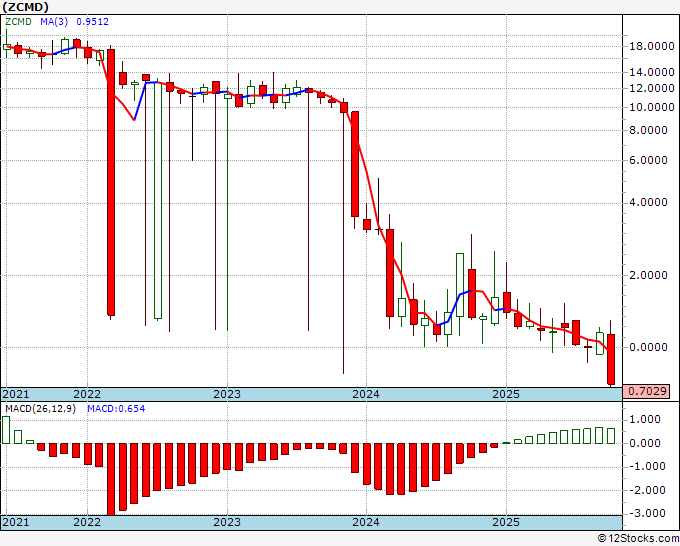Click the last green MACD bar in 2025
The width and height of the screenshot is (680, 546).
point(611,436)
